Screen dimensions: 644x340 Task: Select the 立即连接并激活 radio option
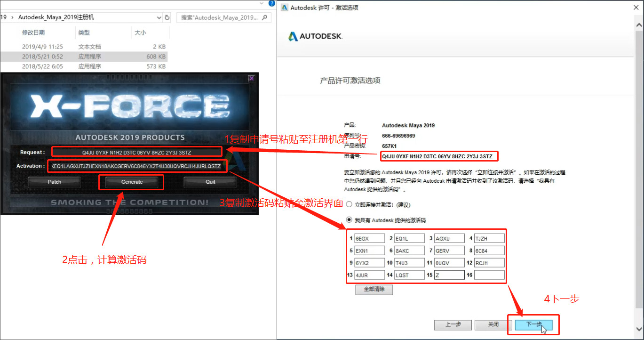tap(349, 205)
